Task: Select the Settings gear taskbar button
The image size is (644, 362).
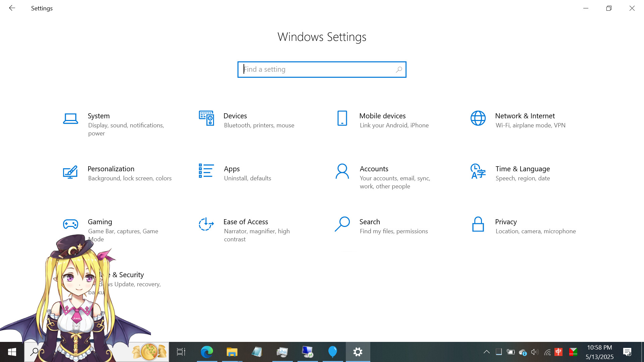Action: click(358, 352)
